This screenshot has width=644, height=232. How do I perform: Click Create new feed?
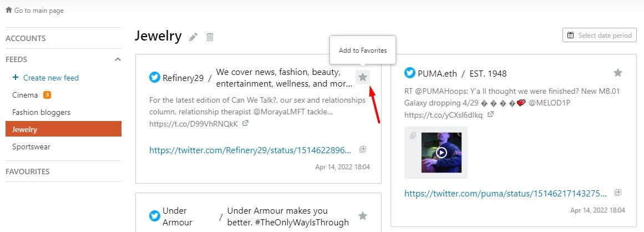[51, 78]
